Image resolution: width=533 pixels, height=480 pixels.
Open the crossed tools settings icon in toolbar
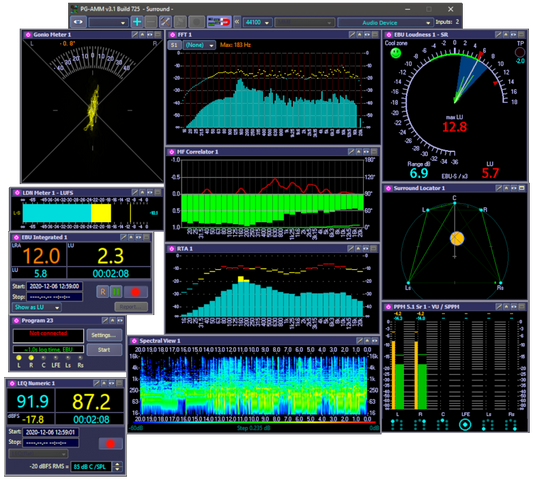(x=165, y=22)
